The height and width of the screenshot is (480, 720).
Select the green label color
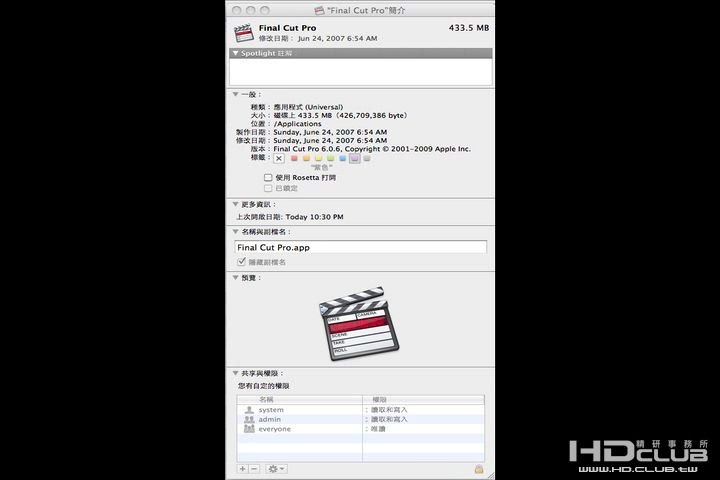click(x=330, y=158)
